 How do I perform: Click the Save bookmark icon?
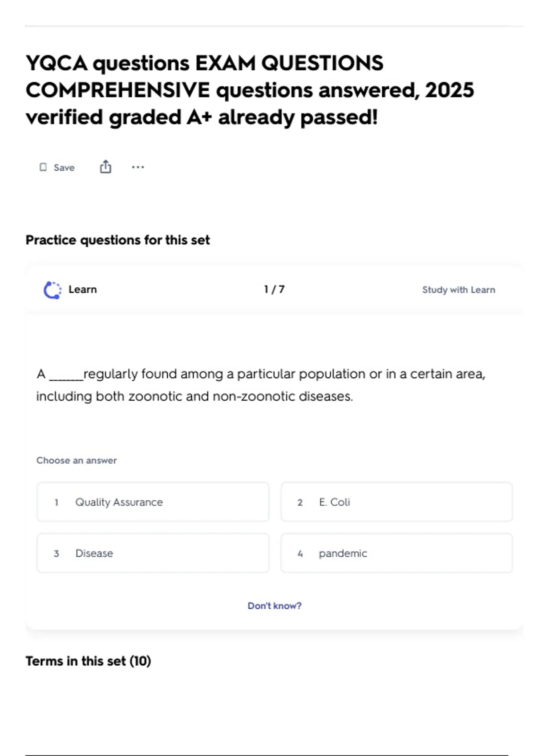(43, 167)
